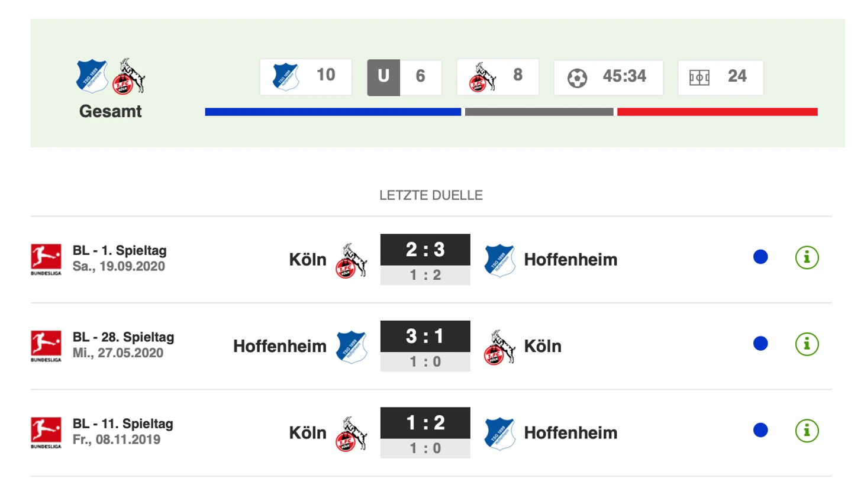Click the blue Hoffenheim wins bar
This screenshot has height=504, width=864.
point(333,112)
